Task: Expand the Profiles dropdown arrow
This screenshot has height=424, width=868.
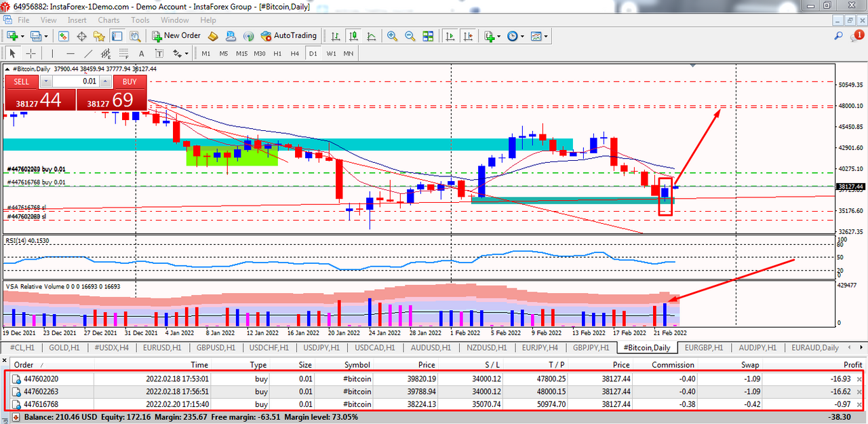Action: [46, 37]
